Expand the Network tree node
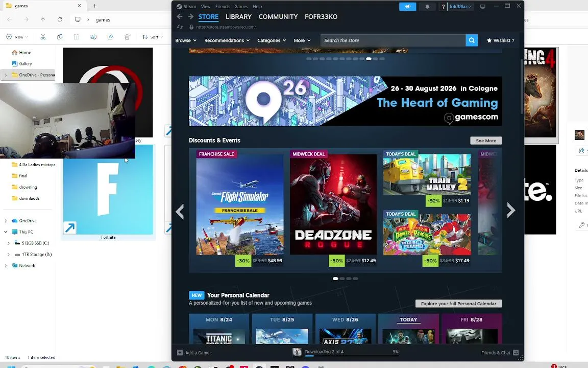The image size is (588, 368). pyautogui.click(x=6, y=266)
